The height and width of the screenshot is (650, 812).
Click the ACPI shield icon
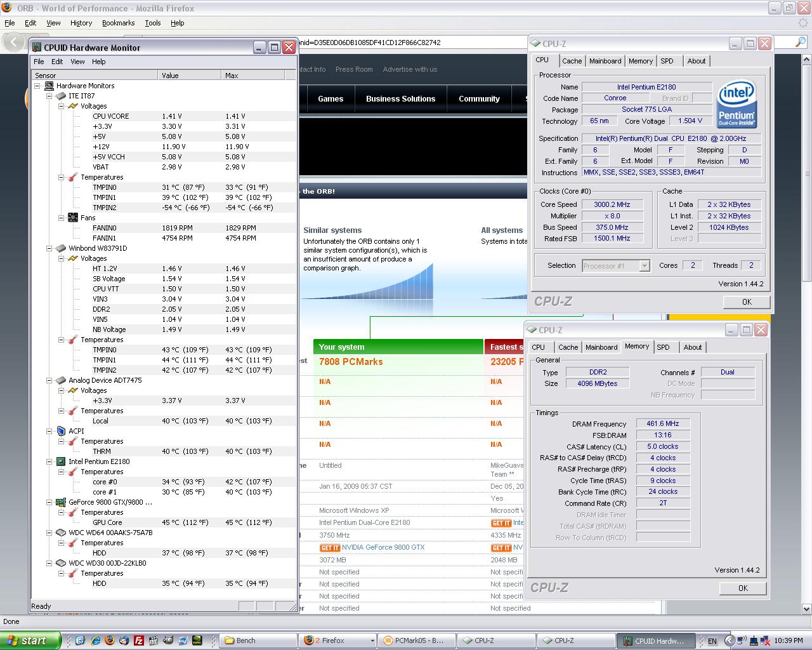tap(61, 431)
